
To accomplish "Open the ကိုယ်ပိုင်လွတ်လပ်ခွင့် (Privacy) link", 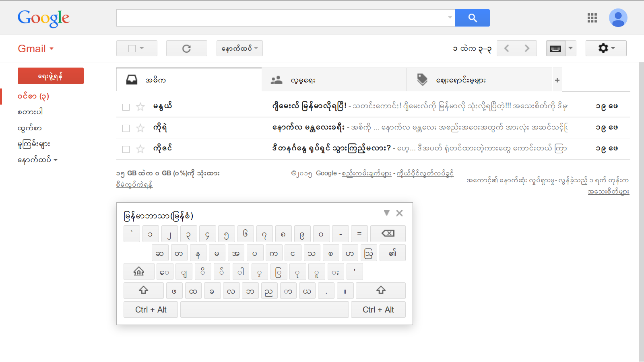I will [425, 173].
